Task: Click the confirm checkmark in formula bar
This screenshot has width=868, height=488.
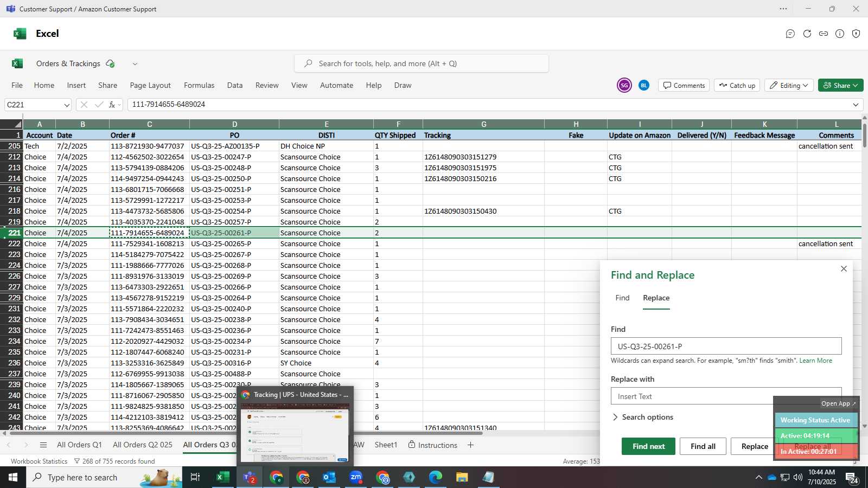Action: 99,105
